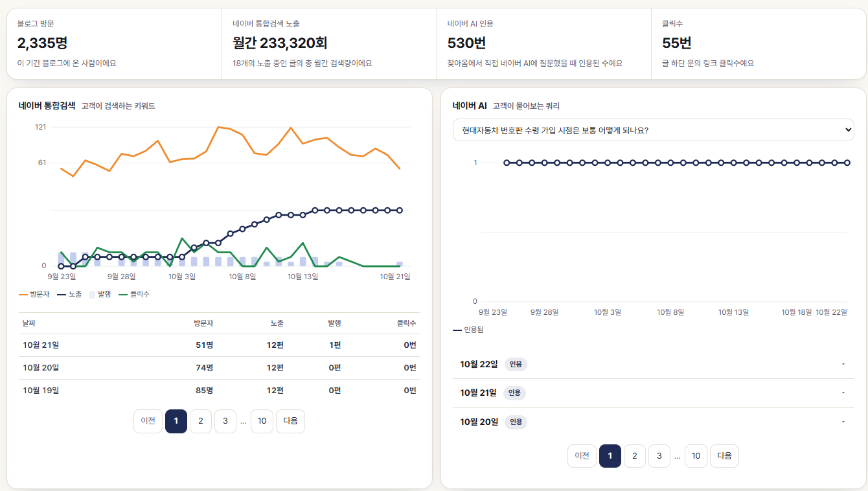Click the 월간 233,320회 exposure figure
This screenshot has width=868, height=491.
point(280,43)
